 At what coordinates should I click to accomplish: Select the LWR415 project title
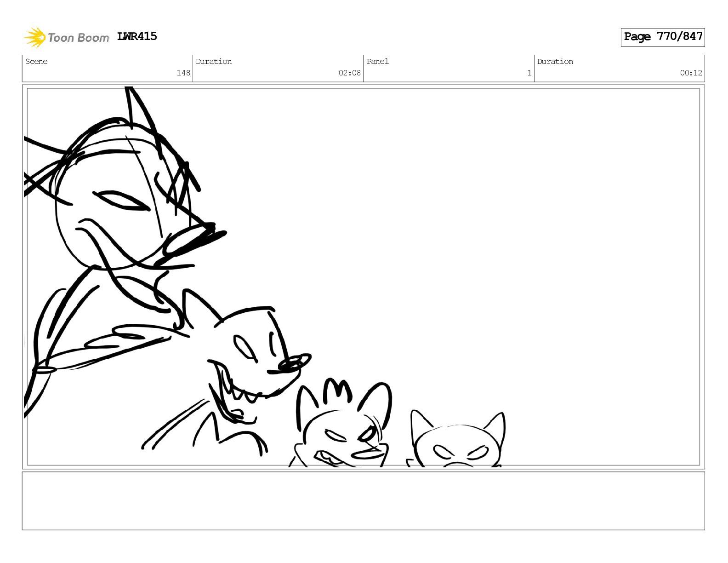(137, 36)
